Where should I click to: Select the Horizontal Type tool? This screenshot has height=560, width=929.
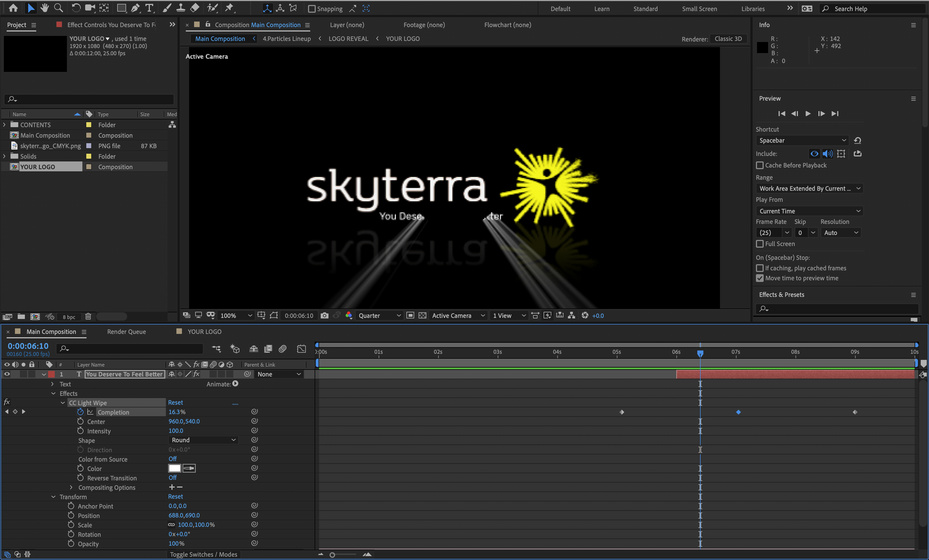point(149,8)
